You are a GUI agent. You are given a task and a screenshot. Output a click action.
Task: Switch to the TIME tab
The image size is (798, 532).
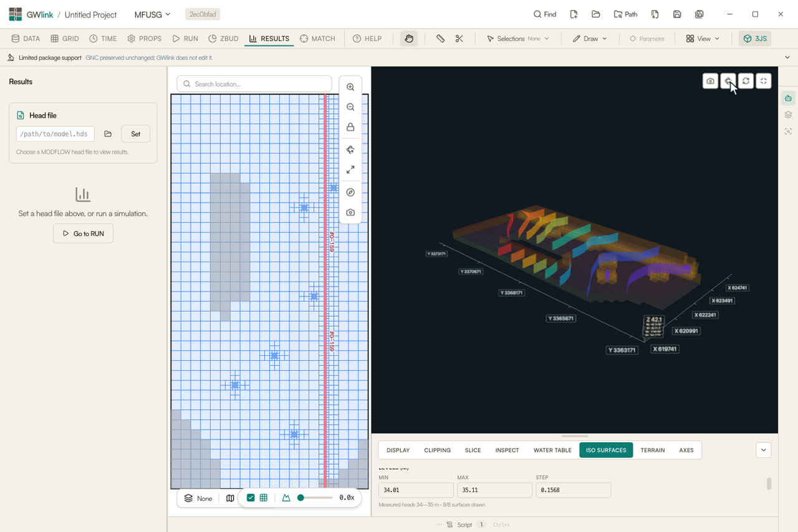point(103,39)
